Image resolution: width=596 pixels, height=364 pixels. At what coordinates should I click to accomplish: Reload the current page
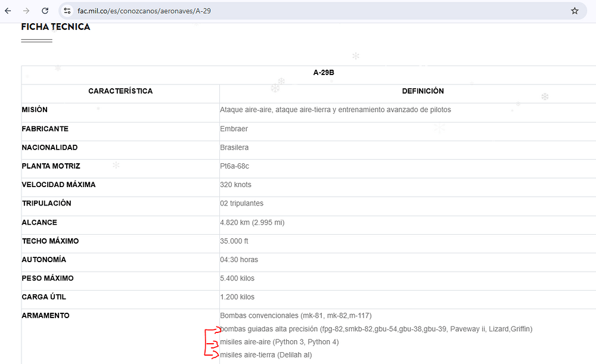(x=45, y=11)
